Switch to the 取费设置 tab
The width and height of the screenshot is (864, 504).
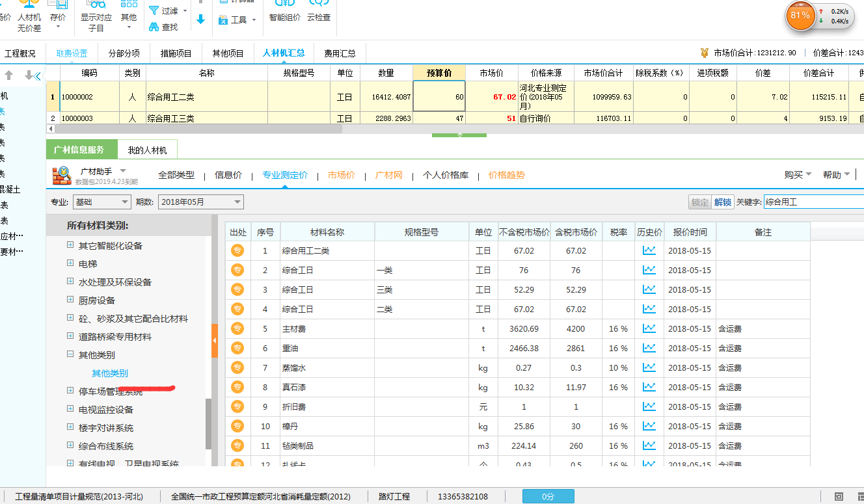coord(72,53)
